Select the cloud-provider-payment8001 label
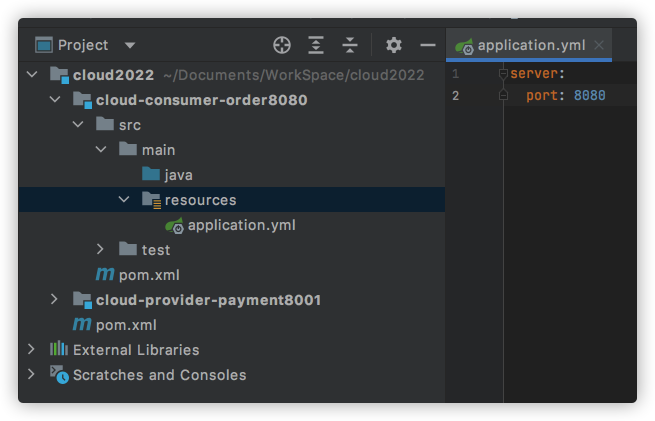The image size is (655, 421). pos(208,300)
